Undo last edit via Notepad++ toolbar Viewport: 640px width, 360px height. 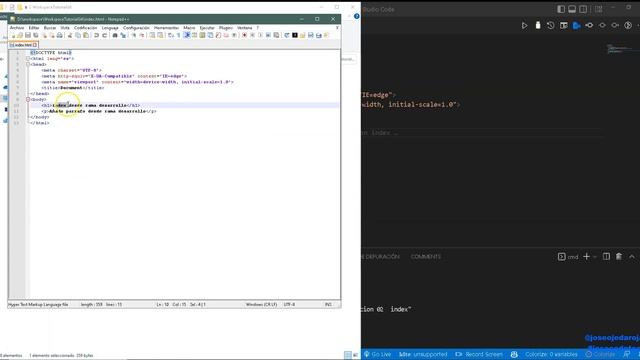[96, 35]
